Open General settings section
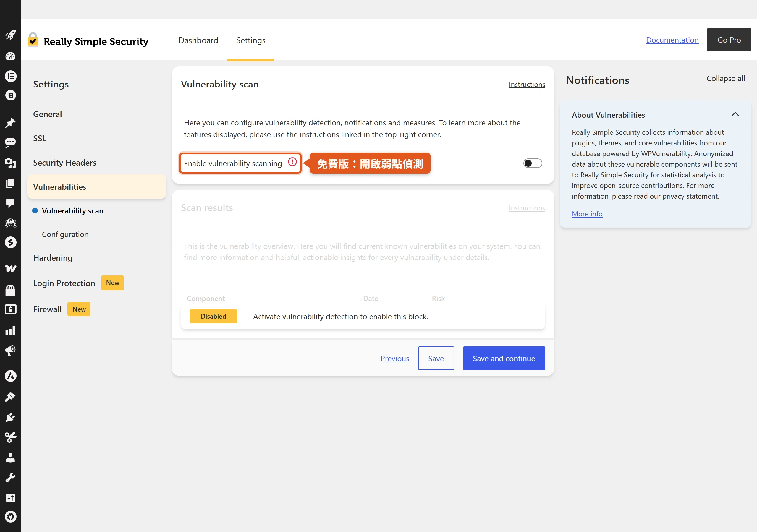Image resolution: width=757 pixels, height=532 pixels. pos(48,114)
